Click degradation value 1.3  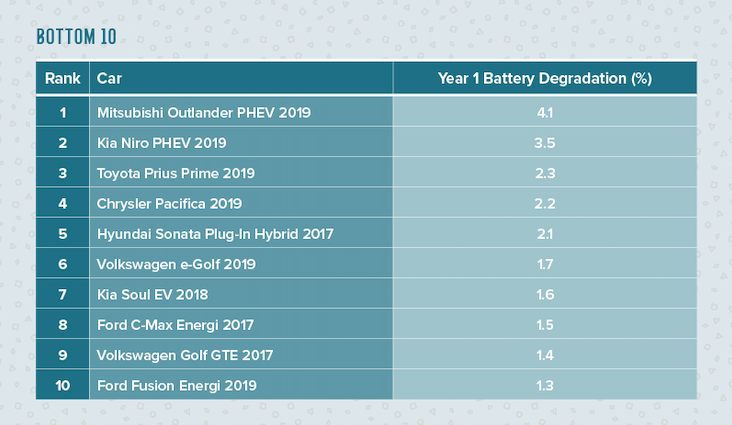point(545,386)
